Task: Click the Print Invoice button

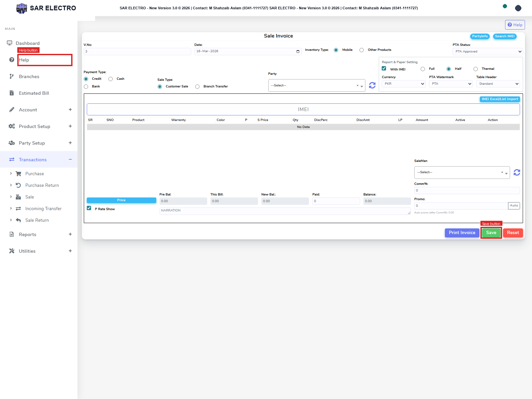Action: (x=462, y=233)
